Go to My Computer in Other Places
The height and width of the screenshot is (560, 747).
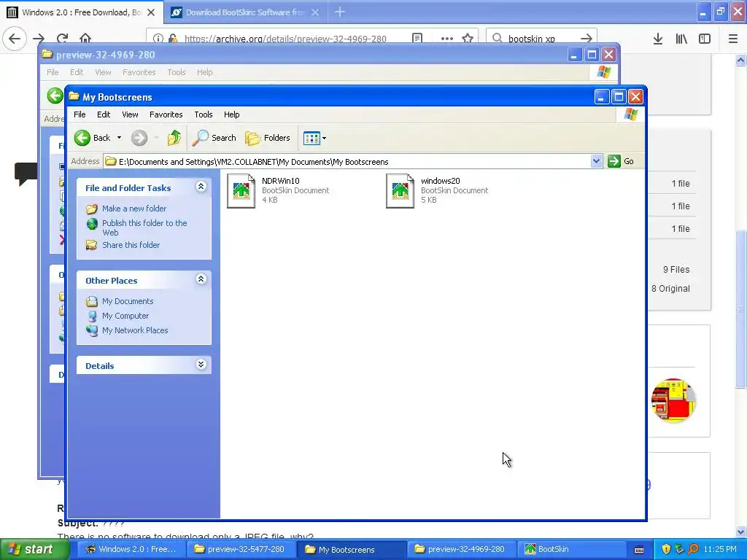pos(125,316)
